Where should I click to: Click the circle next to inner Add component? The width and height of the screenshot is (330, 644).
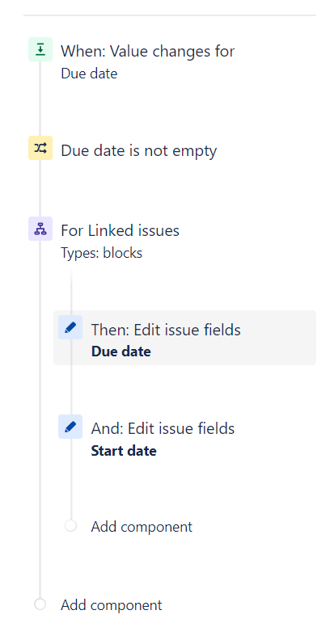click(x=70, y=526)
